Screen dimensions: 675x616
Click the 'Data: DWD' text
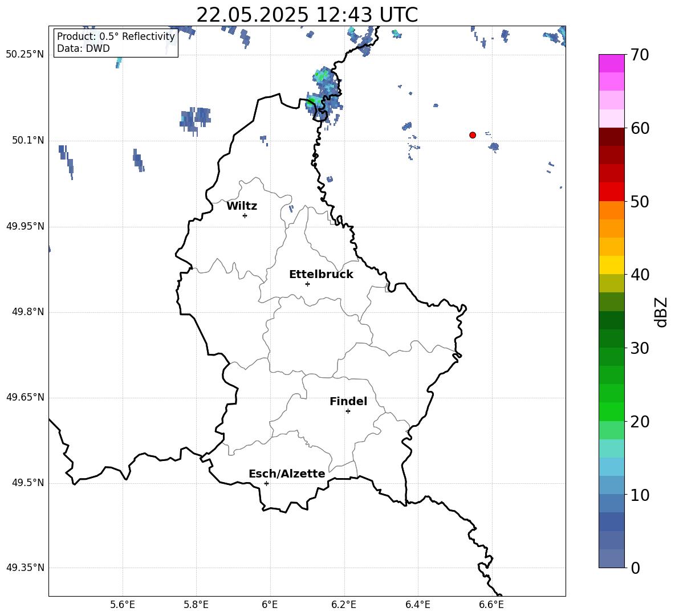(83, 48)
